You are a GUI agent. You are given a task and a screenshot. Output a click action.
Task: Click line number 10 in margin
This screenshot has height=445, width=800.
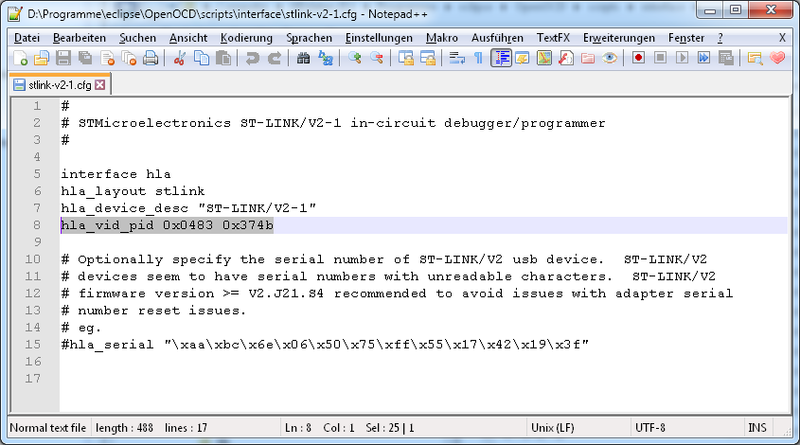[33, 259]
